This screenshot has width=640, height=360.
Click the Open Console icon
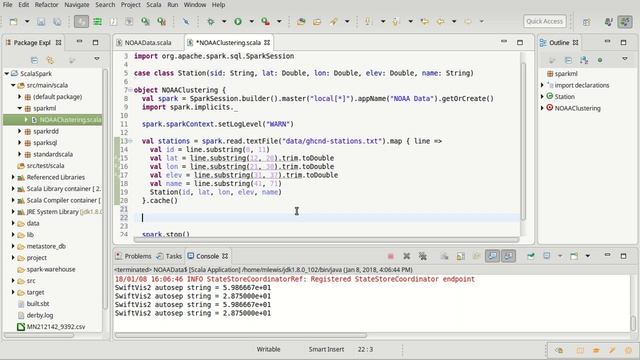click(x=574, y=256)
